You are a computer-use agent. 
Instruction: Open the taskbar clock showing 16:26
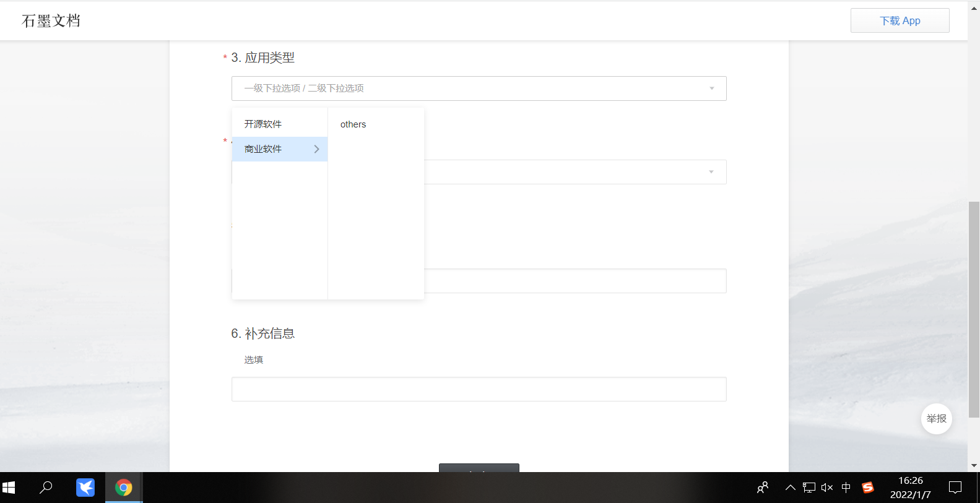coord(911,488)
